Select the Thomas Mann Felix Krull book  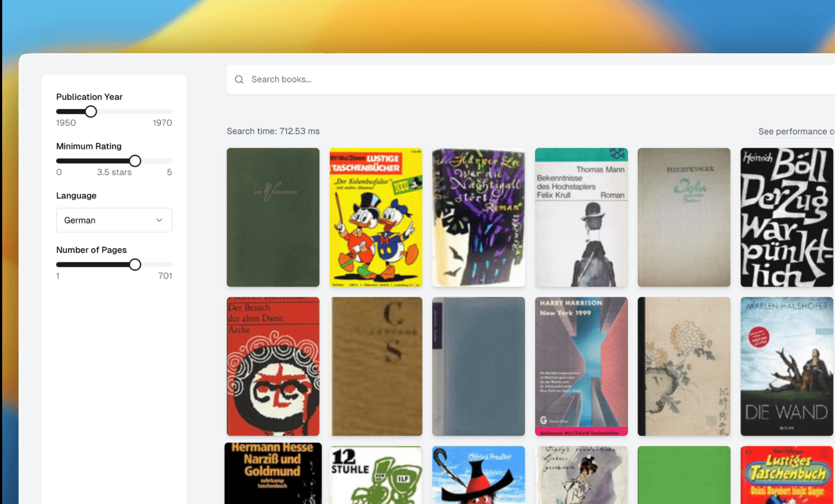[581, 217]
